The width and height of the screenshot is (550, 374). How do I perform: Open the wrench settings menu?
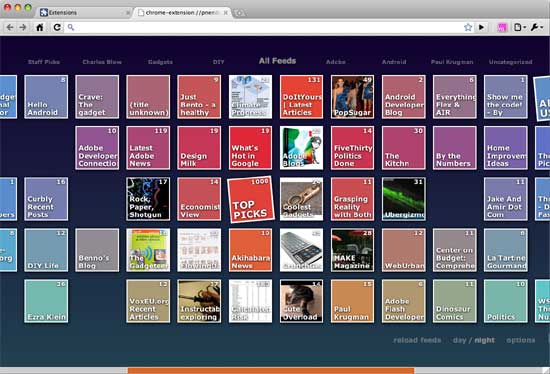(536, 27)
